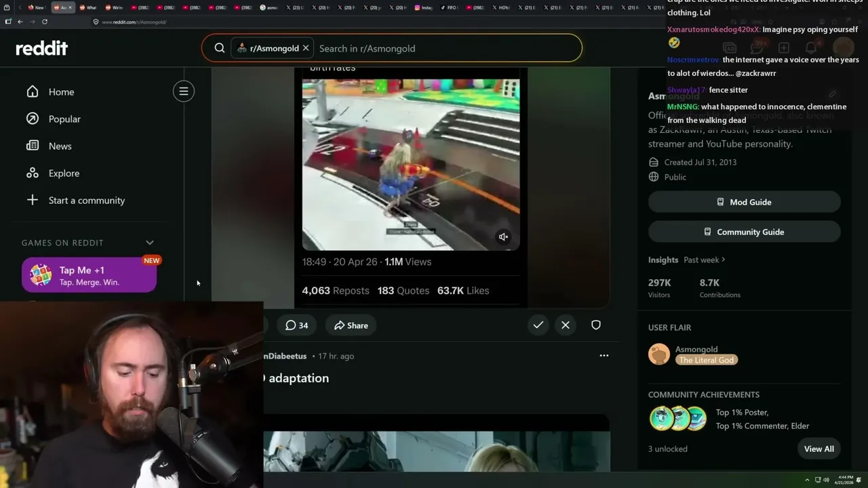Click the reddit logo
Image resolution: width=868 pixels, height=488 pixels.
coord(42,48)
